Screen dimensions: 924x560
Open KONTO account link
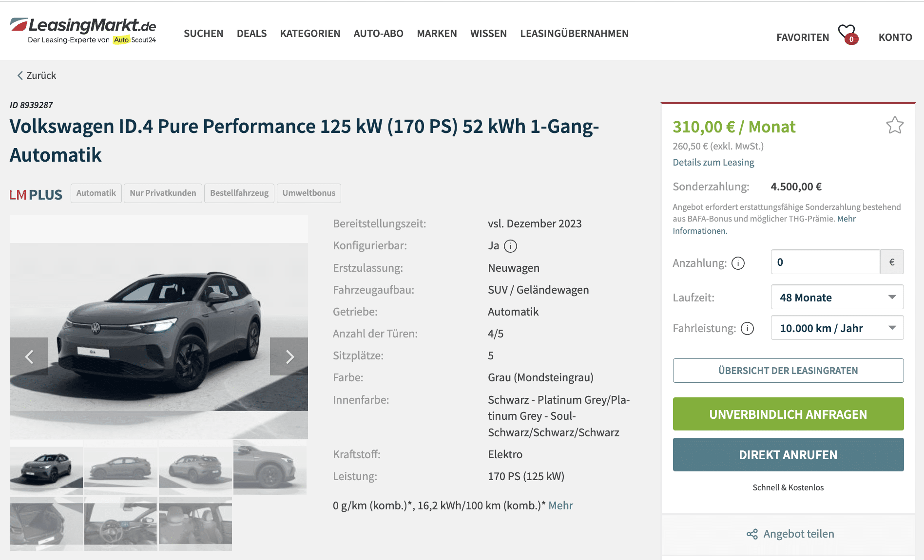(x=895, y=37)
